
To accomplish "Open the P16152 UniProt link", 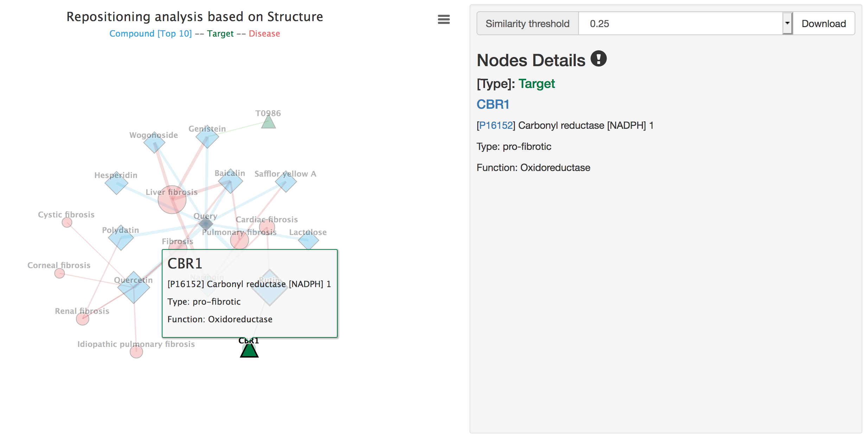I will [496, 125].
